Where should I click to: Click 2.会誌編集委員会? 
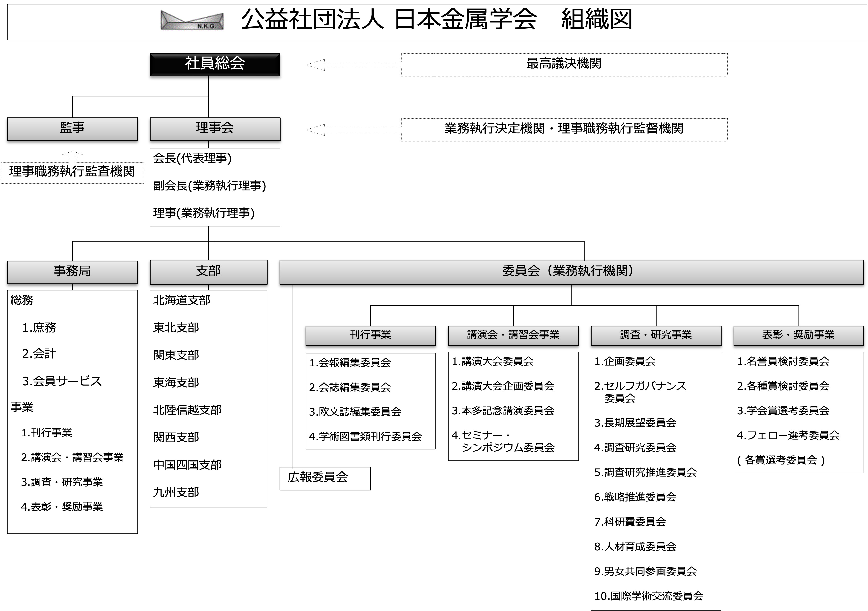(x=350, y=388)
